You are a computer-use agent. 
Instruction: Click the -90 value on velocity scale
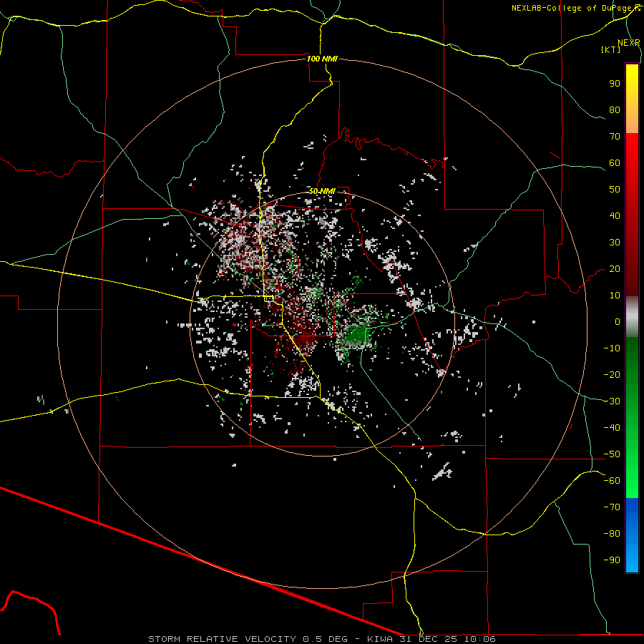pos(612,560)
